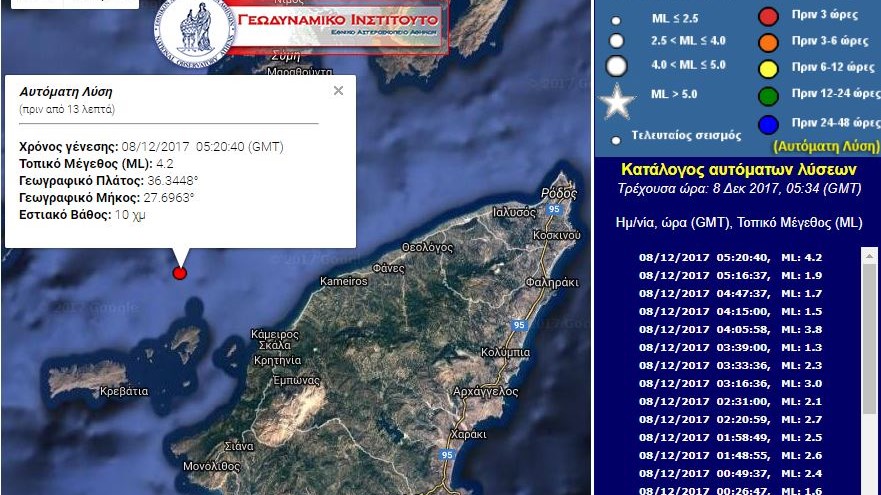Click the Ρόδος city label on map
The height and width of the screenshot is (495, 881).
tap(559, 193)
